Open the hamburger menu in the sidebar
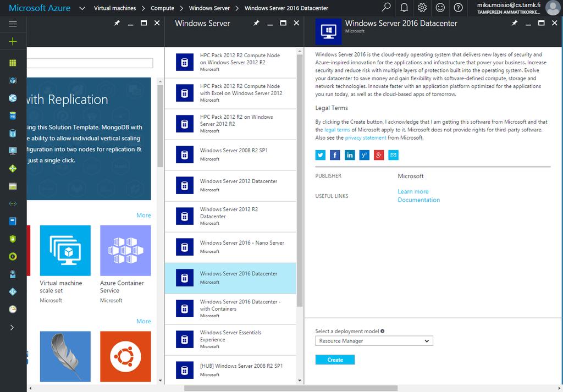The image size is (563, 392). tap(13, 24)
